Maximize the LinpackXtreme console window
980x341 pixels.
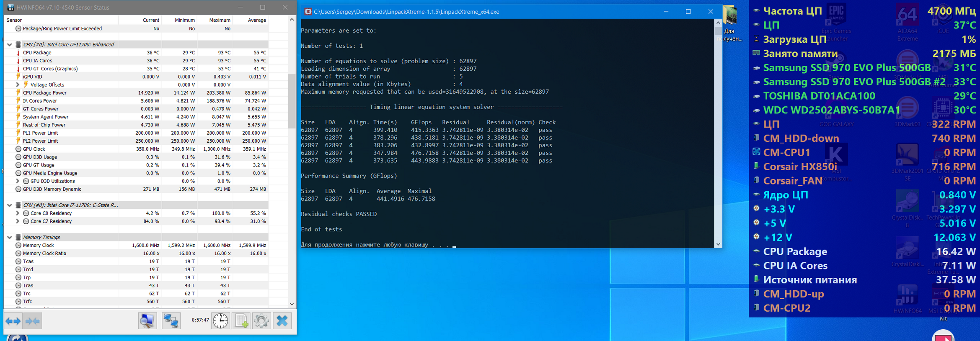pyautogui.click(x=688, y=12)
